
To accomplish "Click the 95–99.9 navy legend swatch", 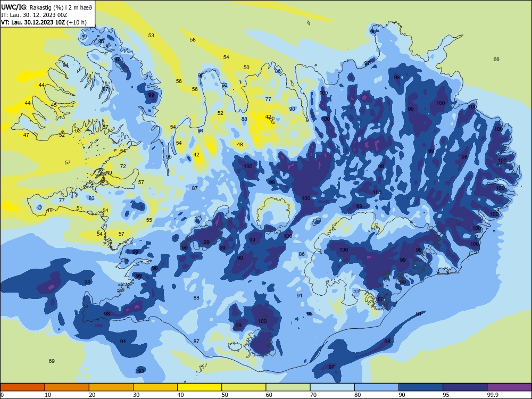I will (465, 387).
